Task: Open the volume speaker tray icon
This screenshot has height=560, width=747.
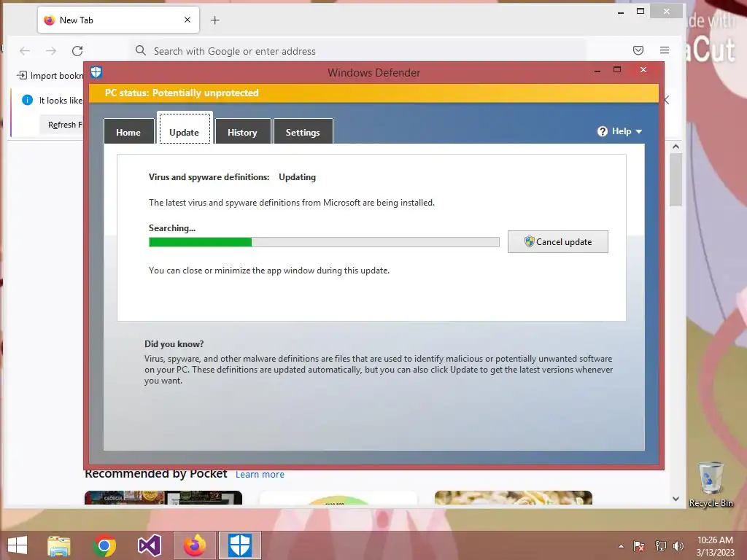Action: [678, 546]
